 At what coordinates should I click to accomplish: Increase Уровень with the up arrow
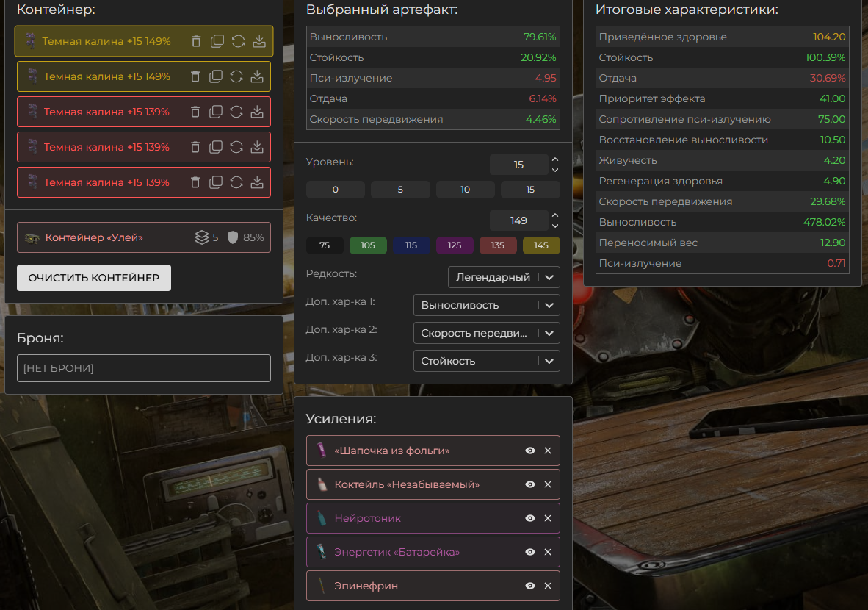click(555, 159)
